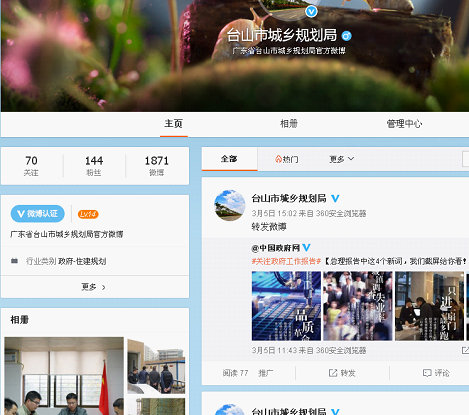The image size is (469, 415).
Task: Click the orange level badge next to 微博认证
Action: pos(88,214)
